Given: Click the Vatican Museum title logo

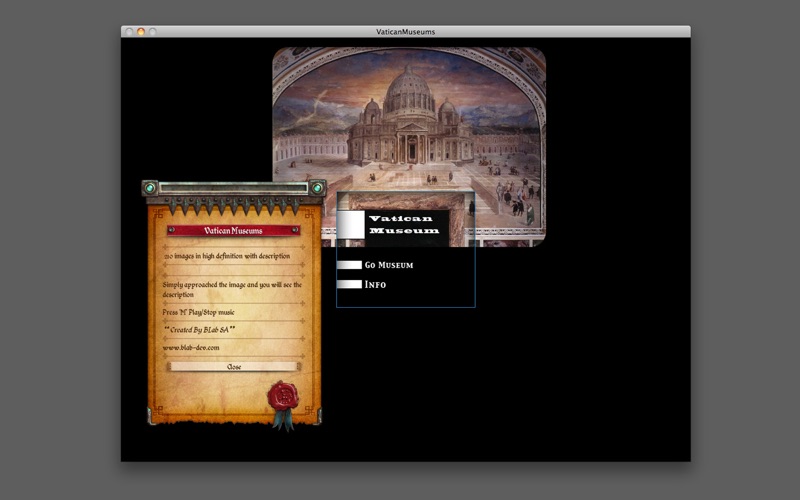Looking at the screenshot, I should coord(404,224).
